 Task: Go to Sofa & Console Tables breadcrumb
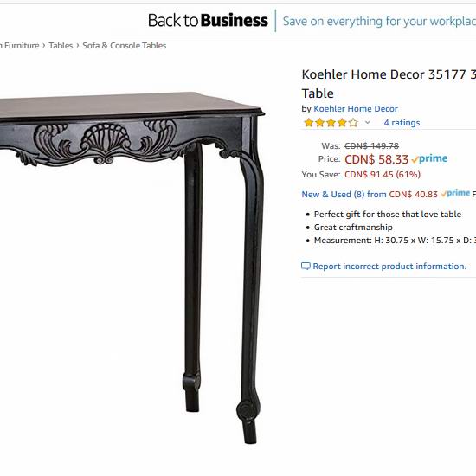[x=125, y=46]
